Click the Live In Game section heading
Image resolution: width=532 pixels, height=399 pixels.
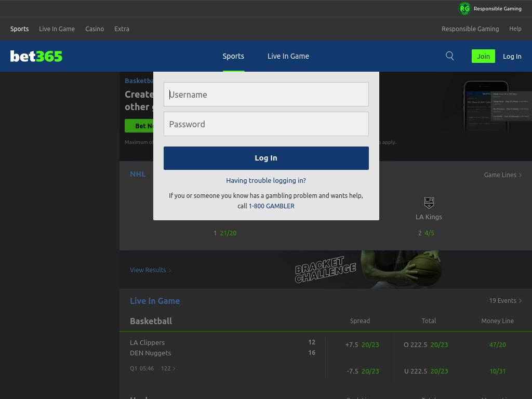pyautogui.click(x=155, y=301)
